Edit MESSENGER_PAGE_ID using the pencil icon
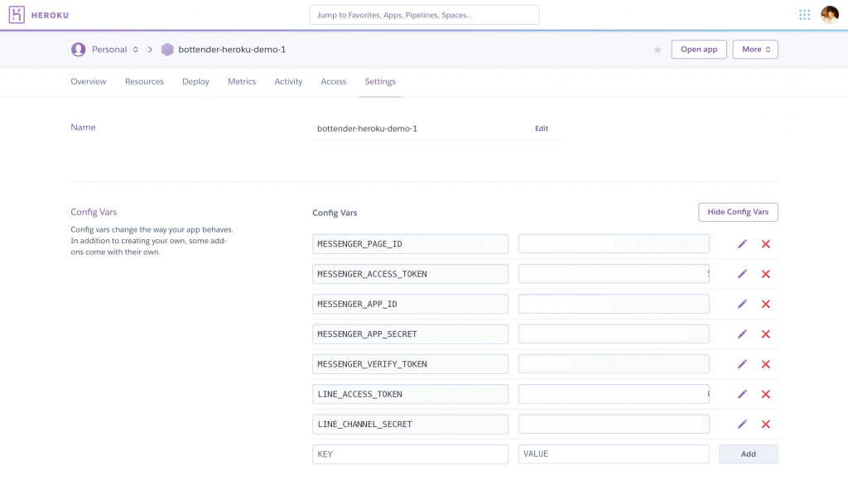This screenshot has width=848, height=504. 742,243
